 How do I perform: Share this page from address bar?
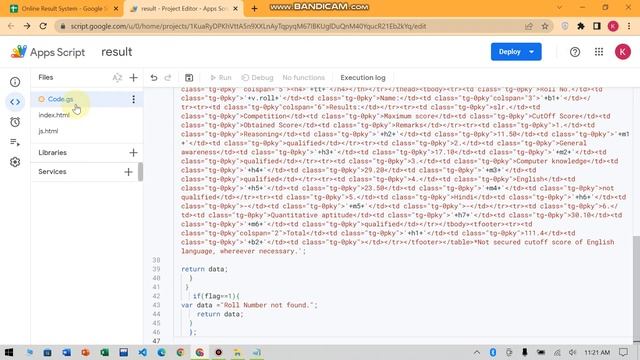click(529, 26)
